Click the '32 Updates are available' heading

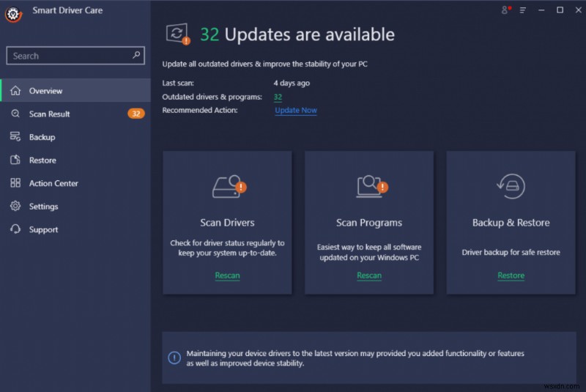pos(297,34)
